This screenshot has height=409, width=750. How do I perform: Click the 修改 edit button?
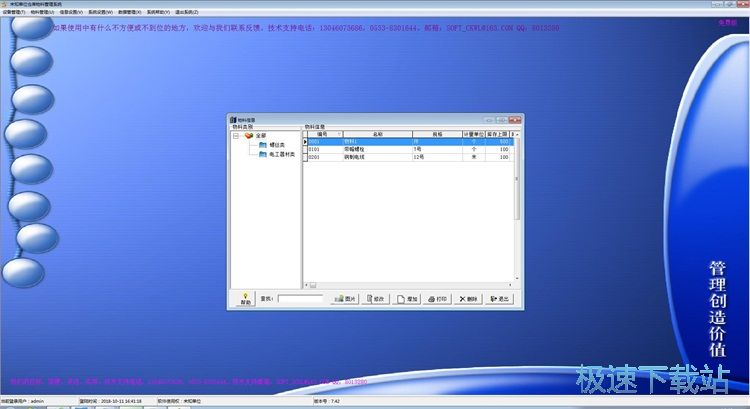[376, 299]
